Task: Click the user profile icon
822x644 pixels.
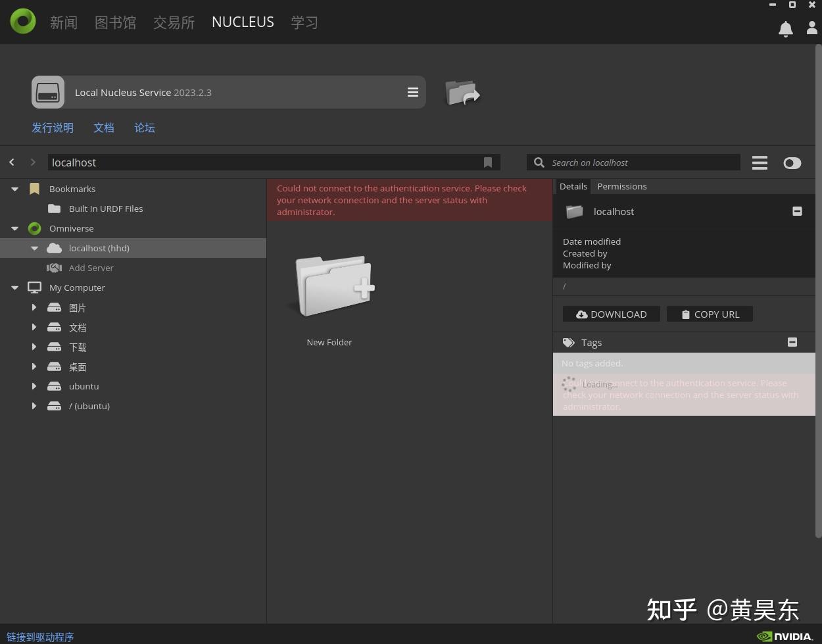Action: [812, 29]
